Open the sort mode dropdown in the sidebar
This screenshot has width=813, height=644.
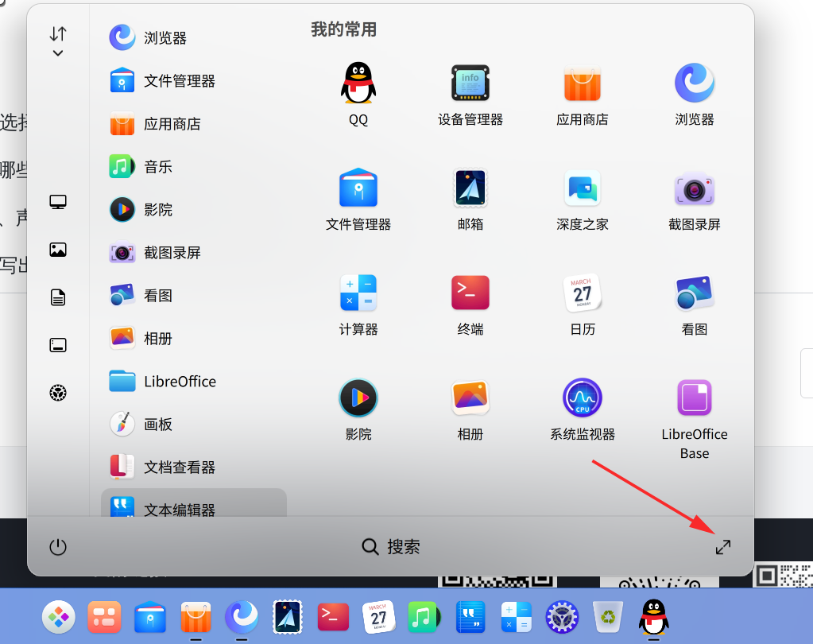pos(57,41)
